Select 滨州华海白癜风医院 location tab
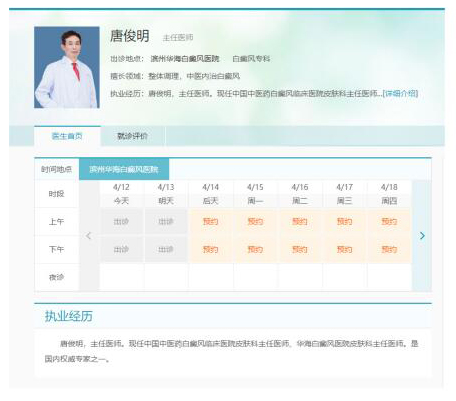Screen dimensions: 456x401 coord(124,169)
